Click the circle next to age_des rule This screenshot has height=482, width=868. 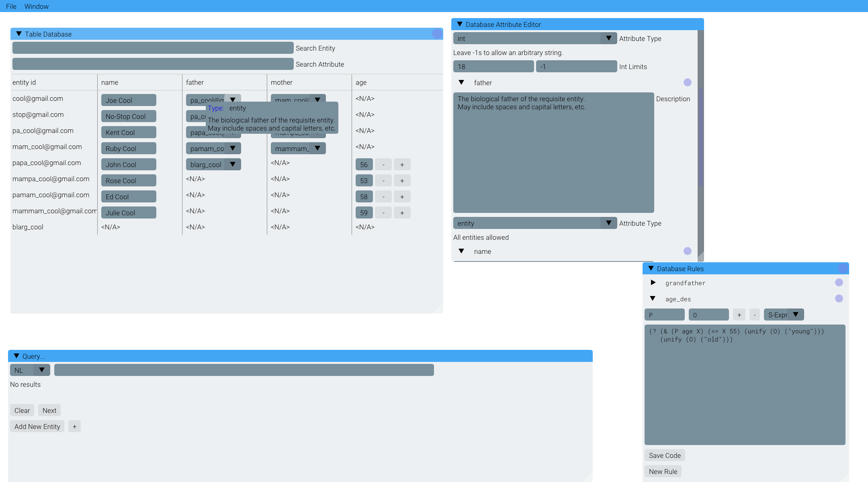click(839, 298)
